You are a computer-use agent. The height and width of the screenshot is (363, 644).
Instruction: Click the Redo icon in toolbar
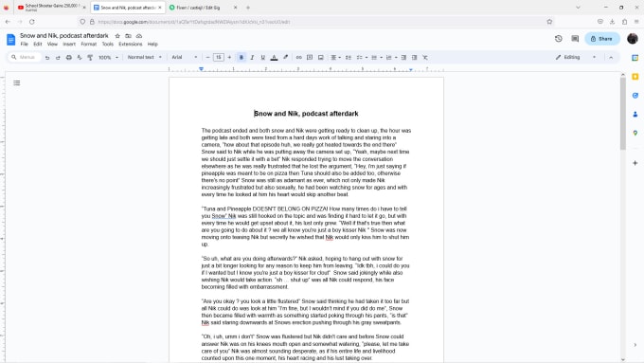tap(58, 58)
